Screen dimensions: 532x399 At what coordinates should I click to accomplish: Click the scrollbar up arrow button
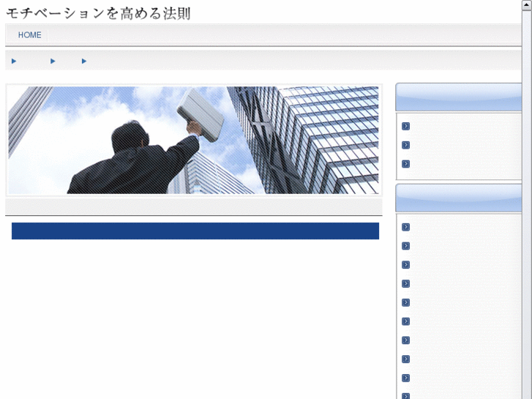pyautogui.click(x=527, y=4)
